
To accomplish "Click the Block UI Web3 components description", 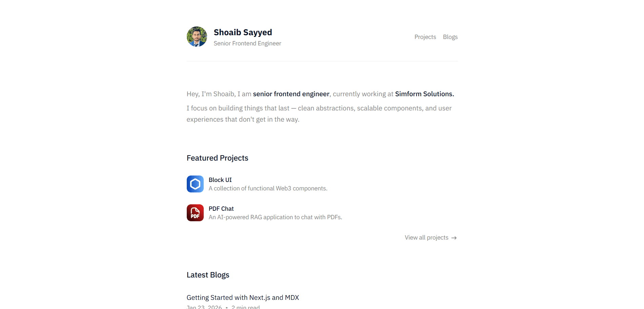I will 268,188.
